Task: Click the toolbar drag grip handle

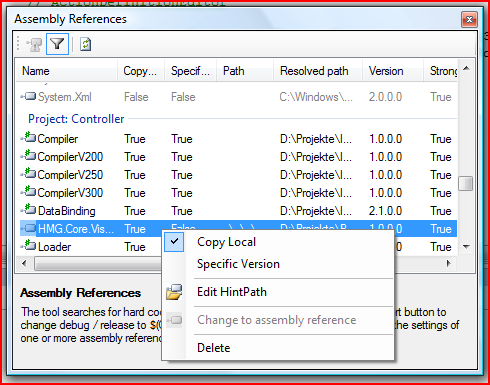Action: click(x=18, y=44)
